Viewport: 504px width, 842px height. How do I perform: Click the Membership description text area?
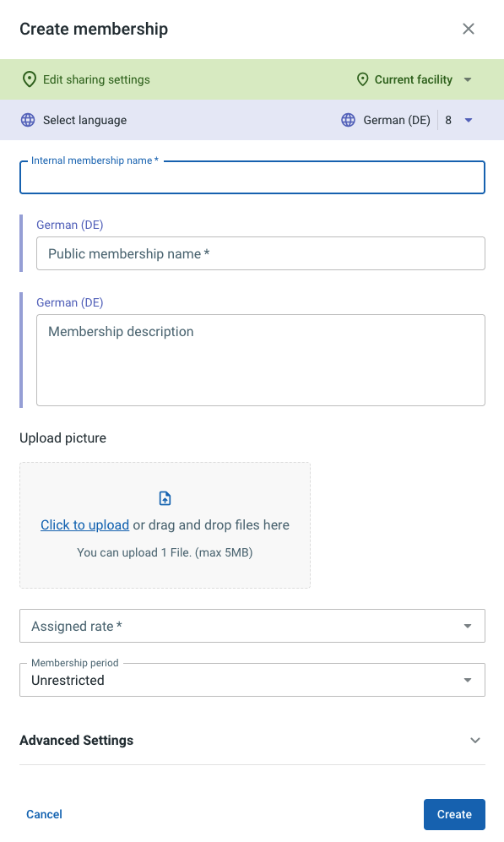[x=261, y=361]
